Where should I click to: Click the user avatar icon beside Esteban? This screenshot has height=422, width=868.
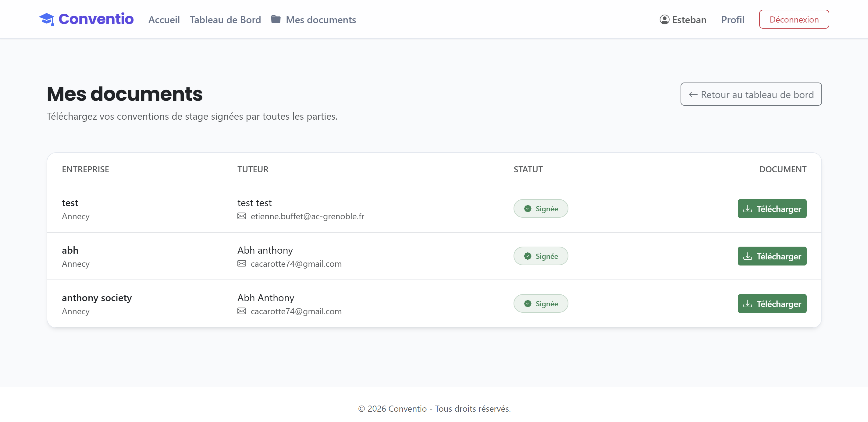coord(664,19)
